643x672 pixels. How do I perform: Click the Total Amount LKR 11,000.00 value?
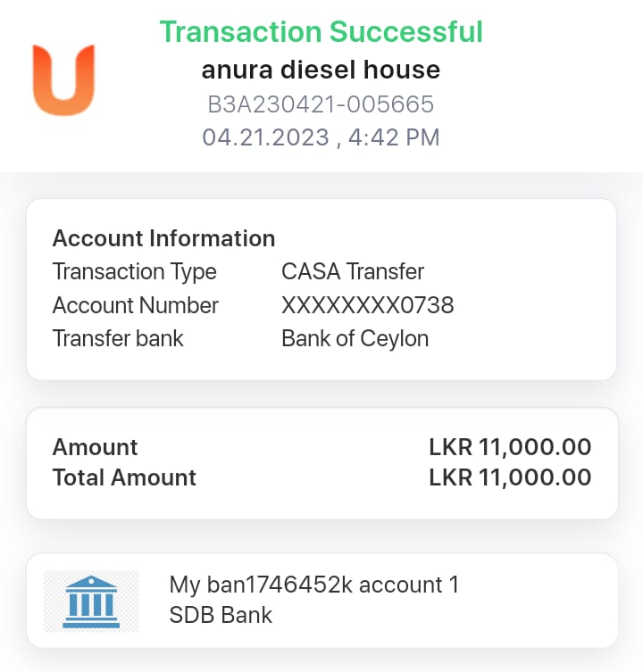pos(510,477)
